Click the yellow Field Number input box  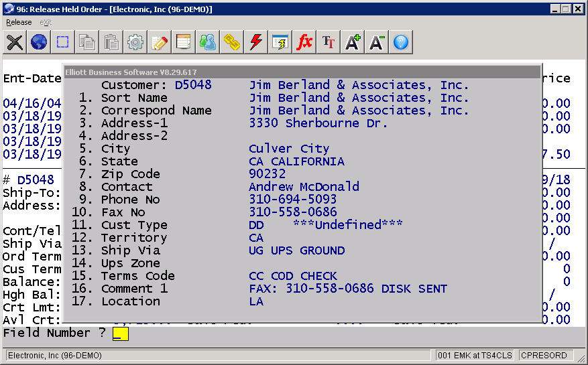click(121, 334)
